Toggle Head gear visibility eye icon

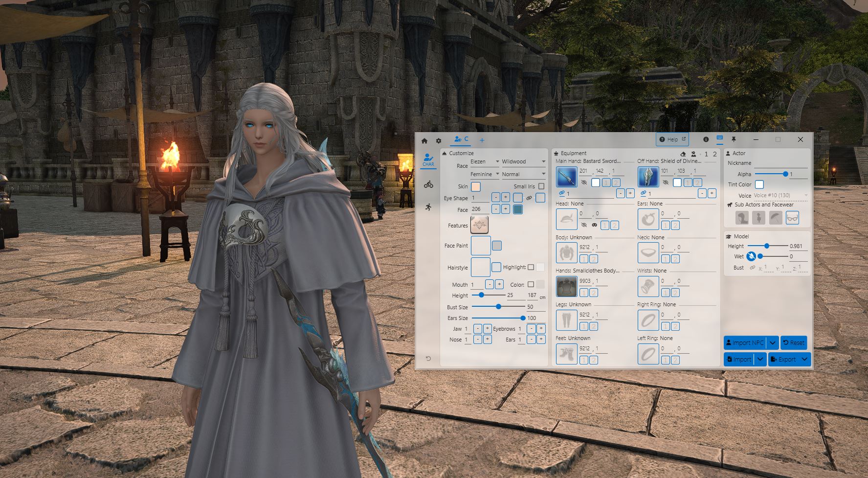584,225
